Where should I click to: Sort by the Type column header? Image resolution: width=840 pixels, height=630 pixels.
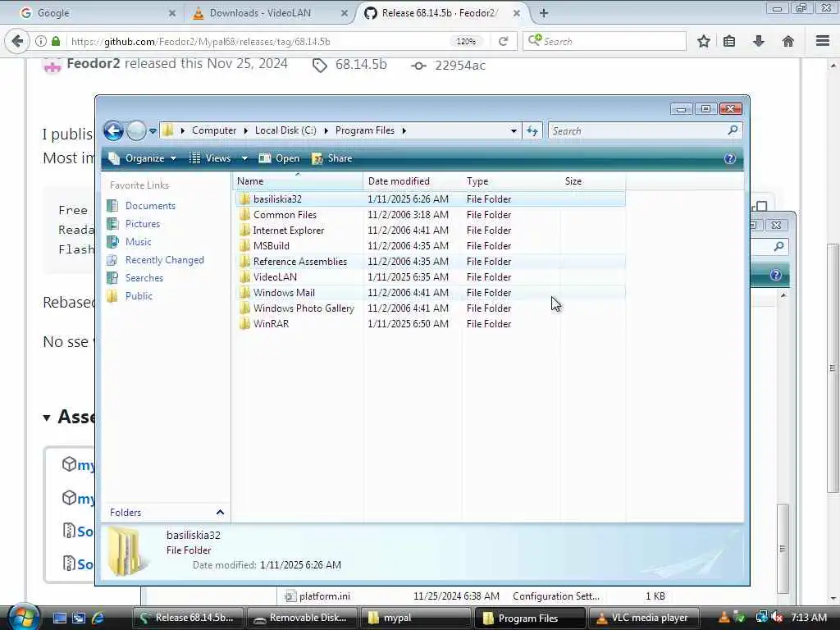(510, 181)
